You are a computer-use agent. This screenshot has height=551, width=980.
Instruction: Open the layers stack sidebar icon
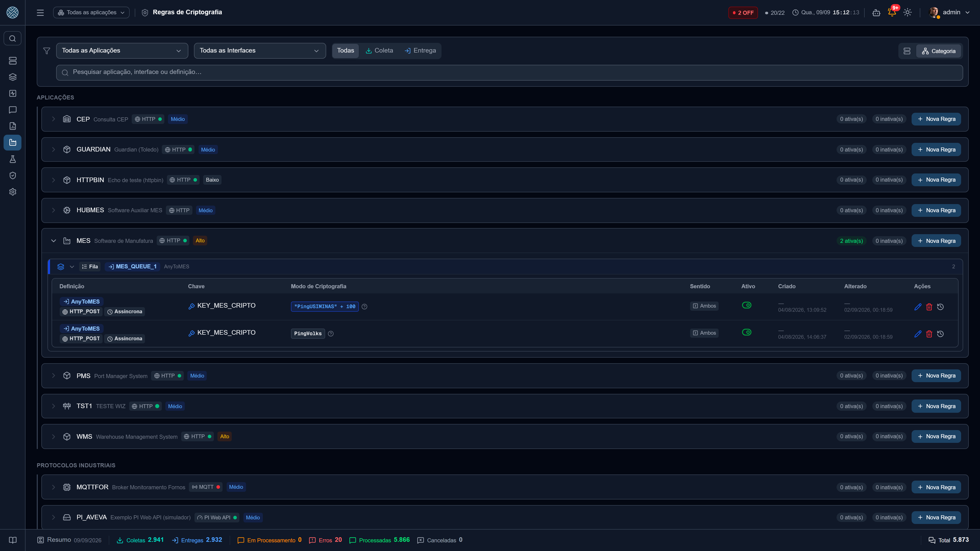[13, 77]
